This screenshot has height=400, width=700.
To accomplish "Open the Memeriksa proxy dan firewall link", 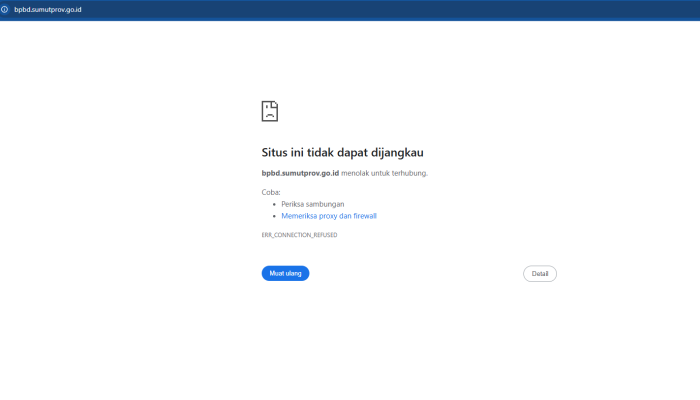I will [x=329, y=216].
